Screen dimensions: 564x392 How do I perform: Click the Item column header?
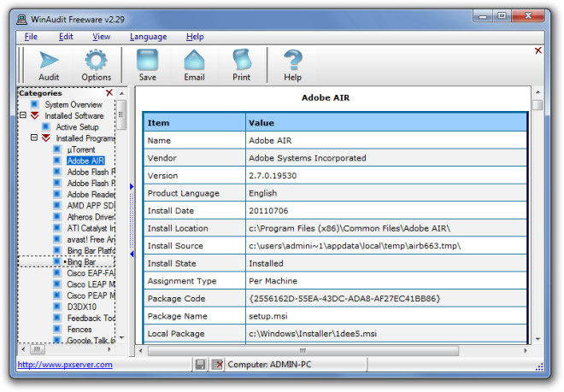tap(195, 123)
